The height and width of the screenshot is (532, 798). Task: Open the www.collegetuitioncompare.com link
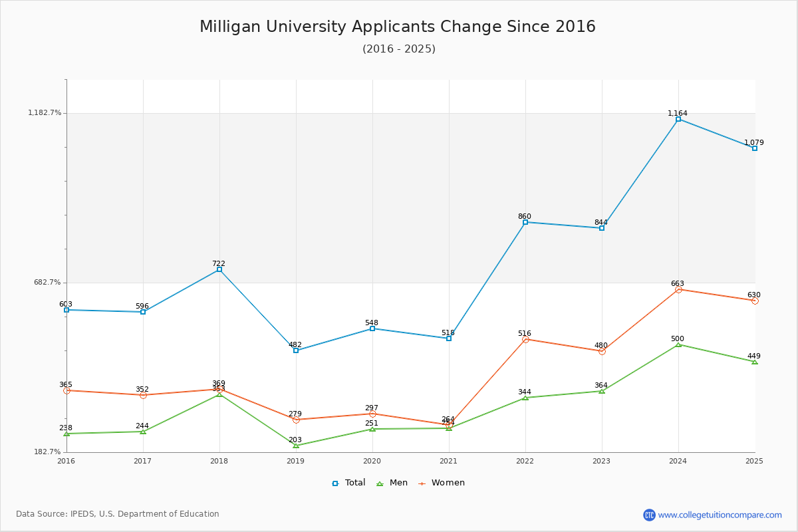coord(720,515)
